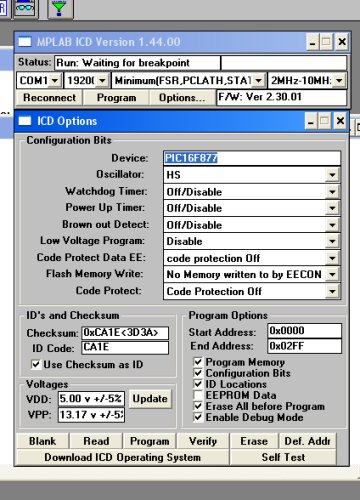The width and height of the screenshot is (360, 500).
Task: Close the ICD Options window
Action: tap(340, 121)
